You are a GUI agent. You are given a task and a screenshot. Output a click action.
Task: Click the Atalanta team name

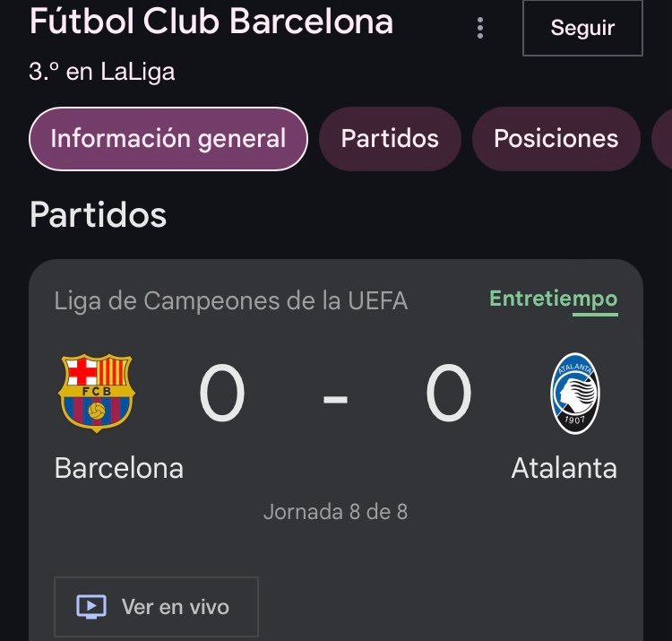(564, 468)
